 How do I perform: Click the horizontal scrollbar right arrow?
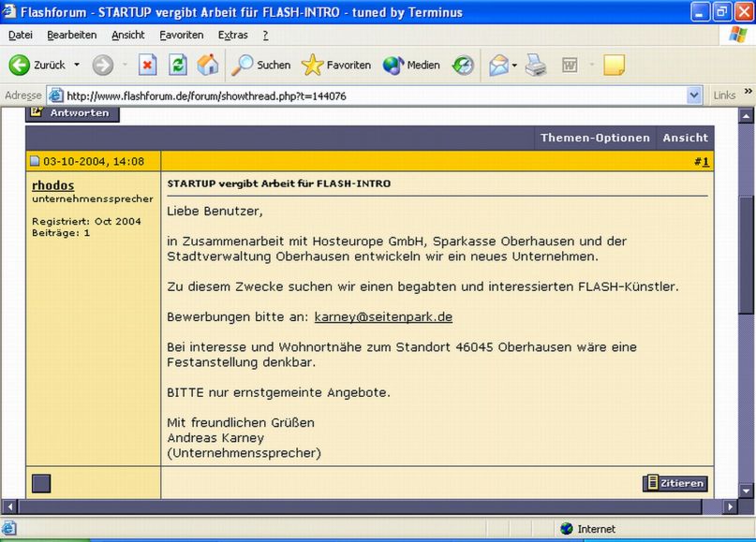coord(730,506)
